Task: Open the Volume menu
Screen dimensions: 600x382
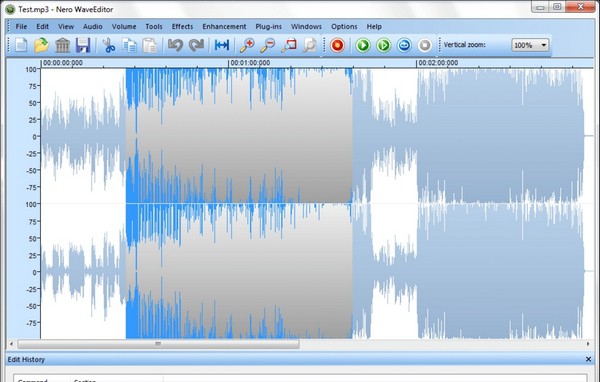Action: [x=124, y=26]
